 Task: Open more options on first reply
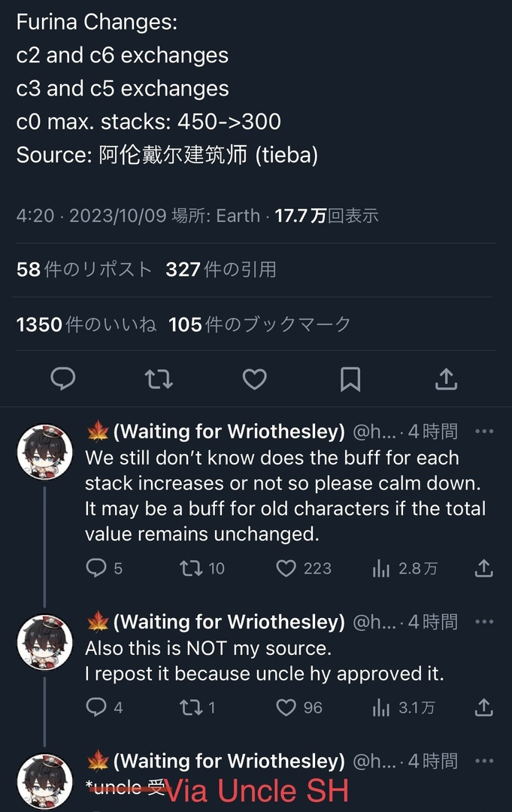point(485,432)
